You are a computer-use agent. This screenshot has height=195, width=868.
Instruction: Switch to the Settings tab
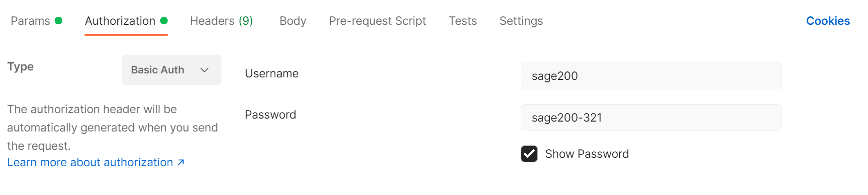coord(521,21)
